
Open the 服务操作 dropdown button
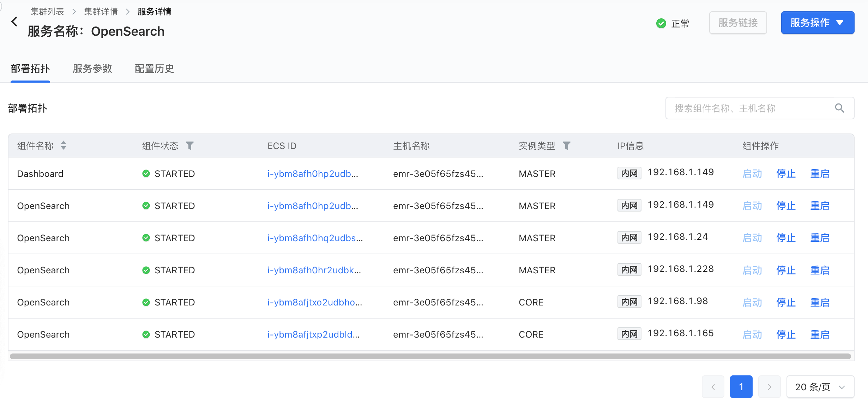(x=818, y=23)
